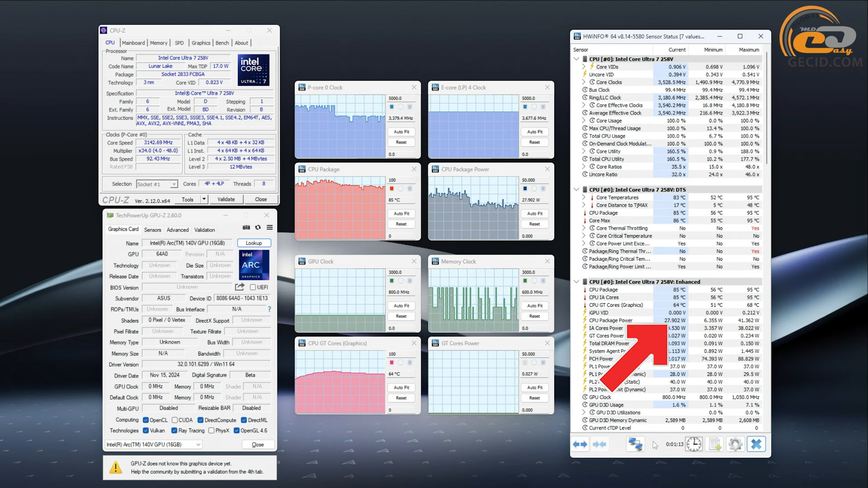Screen dimensions: 868x488
Task: Click the blue X button in HWiNFO toolbar
Action: pyautogui.click(x=756, y=444)
